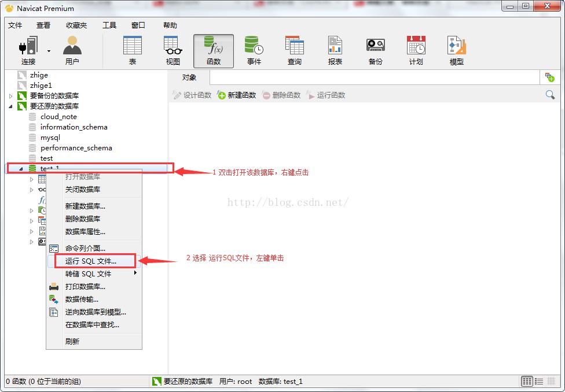Select the mysql database
Viewport: 565px width, 392px height.
(x=50, y=138)
